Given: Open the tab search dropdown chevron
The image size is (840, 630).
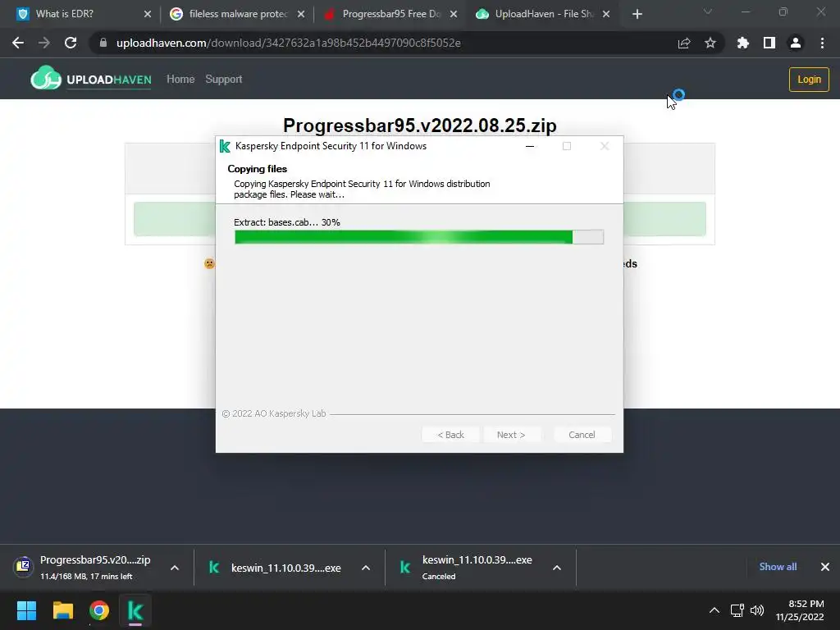Looking at the screenshot, I should tap(708, 11).
